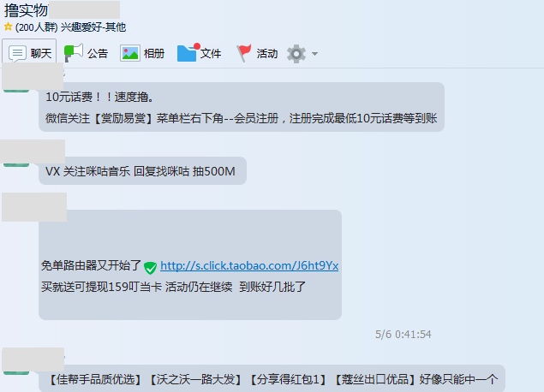544x392 pixels.
Task: Toggle the gold star favorite icon
Action: [x=8, y=27]
